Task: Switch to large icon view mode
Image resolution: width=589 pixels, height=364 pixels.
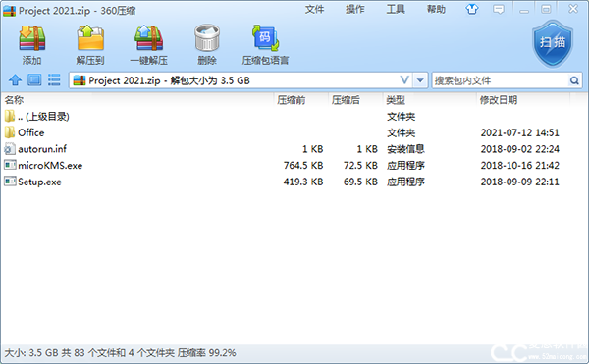Action: click(34, 79)
